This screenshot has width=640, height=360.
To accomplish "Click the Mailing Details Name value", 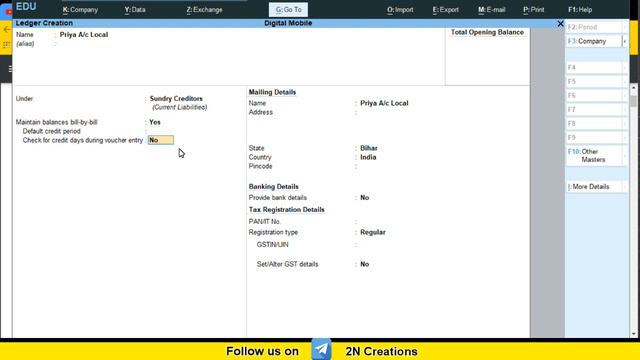I will click(x=384, y=103).
